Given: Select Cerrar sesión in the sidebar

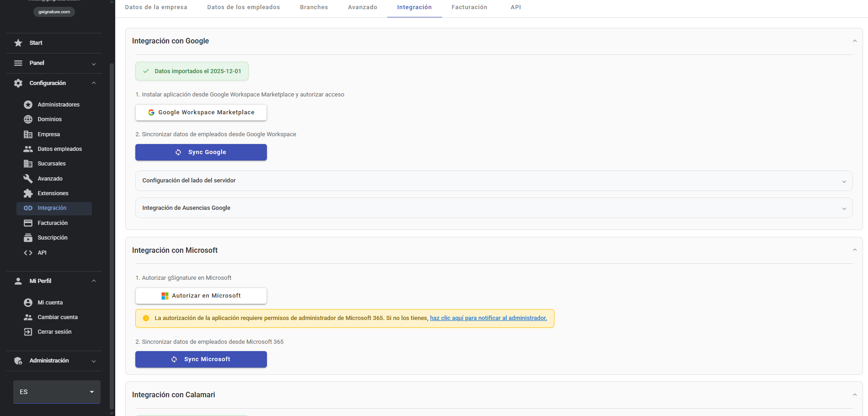Looking at the screenshot, I should (54, 332).
